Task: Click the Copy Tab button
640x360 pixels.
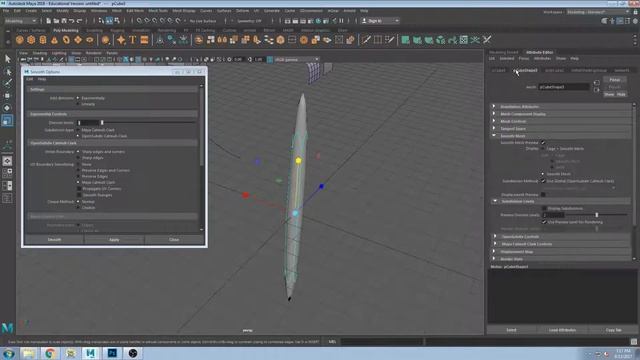Action: point(613,330)
